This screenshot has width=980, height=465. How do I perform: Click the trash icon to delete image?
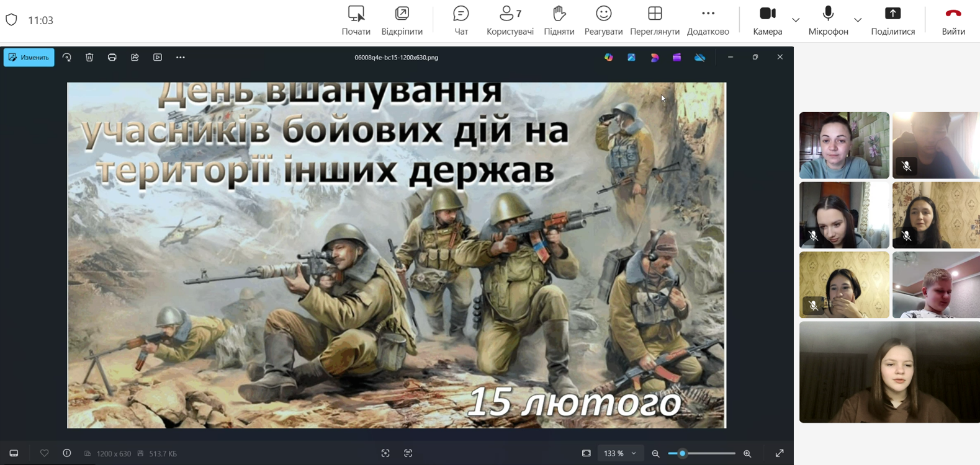89,58
